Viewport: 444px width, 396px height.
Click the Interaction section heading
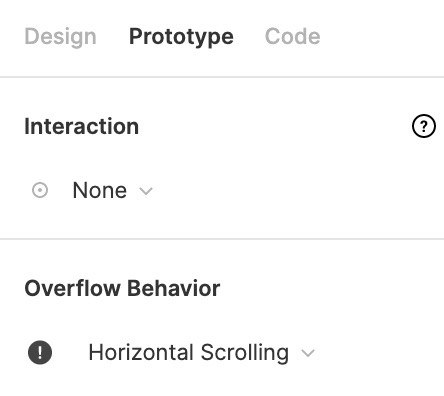tap(82, 126)
